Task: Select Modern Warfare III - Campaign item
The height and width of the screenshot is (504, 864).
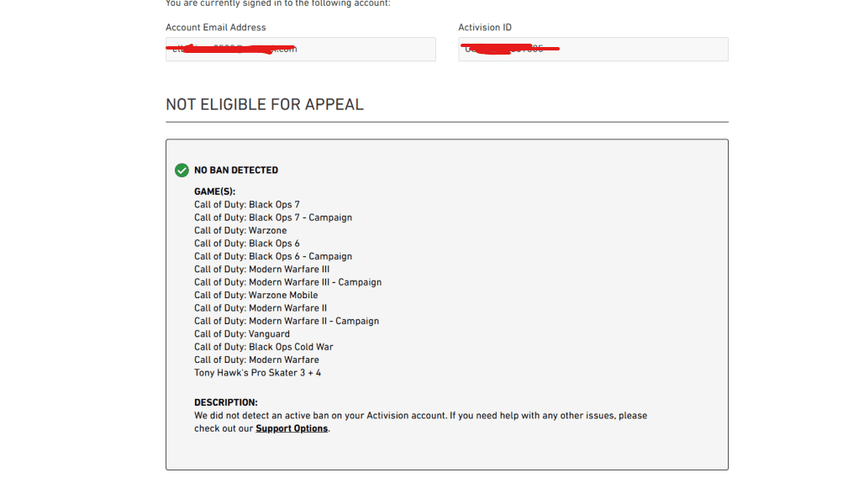Action: tap(287, 282)
